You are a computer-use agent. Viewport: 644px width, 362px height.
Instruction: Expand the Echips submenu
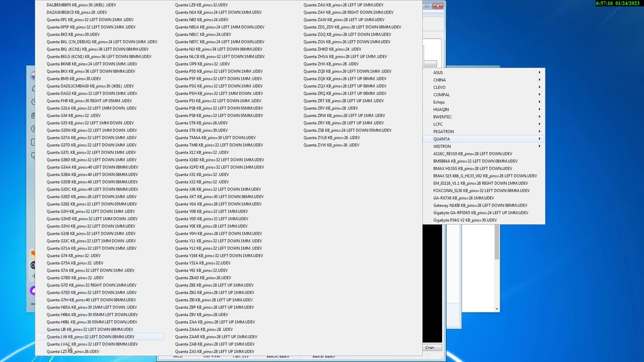coord(484,102)
